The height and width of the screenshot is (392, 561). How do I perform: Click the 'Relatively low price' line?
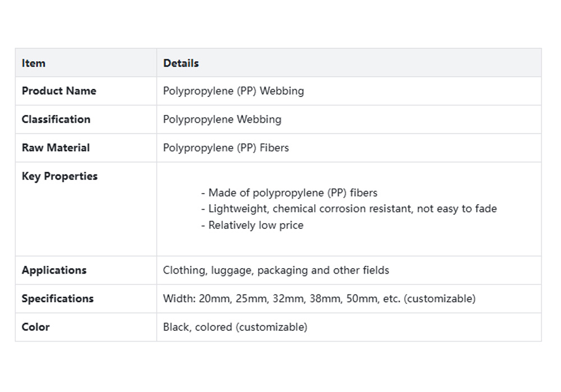click(x=252, y=225)
